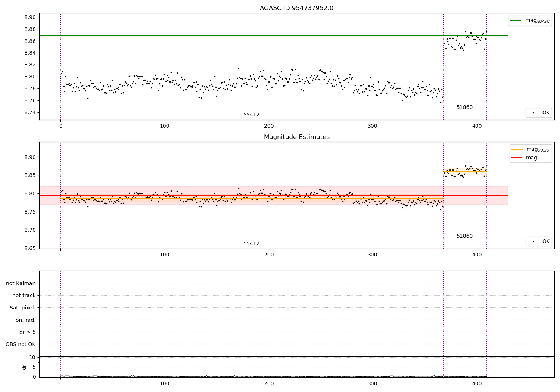Click the 8.75 y-axis tick label
This screenshot has height=392, width=560.
pos(29,212)
